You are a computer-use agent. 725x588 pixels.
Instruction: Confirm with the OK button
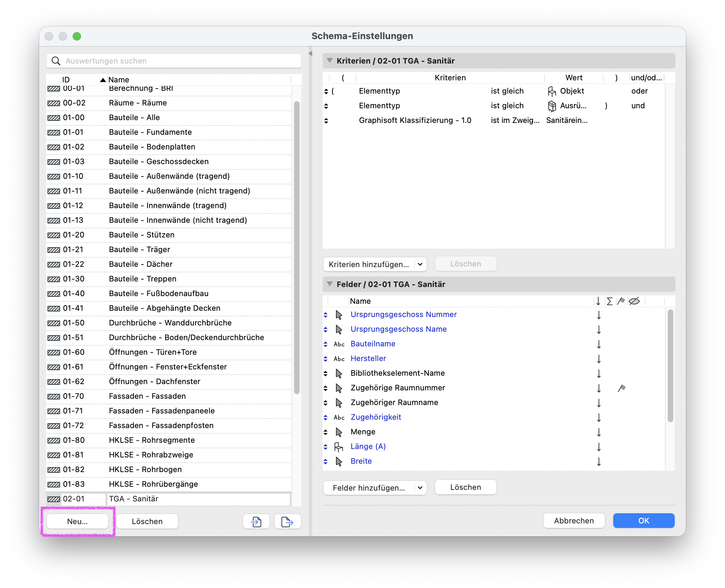point(644,521)
